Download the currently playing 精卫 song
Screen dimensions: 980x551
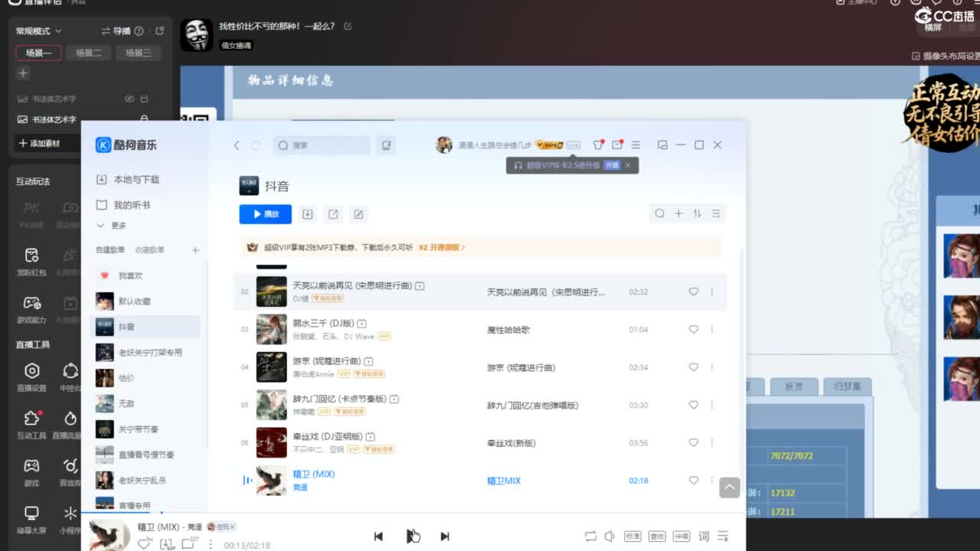click(166, 544)
